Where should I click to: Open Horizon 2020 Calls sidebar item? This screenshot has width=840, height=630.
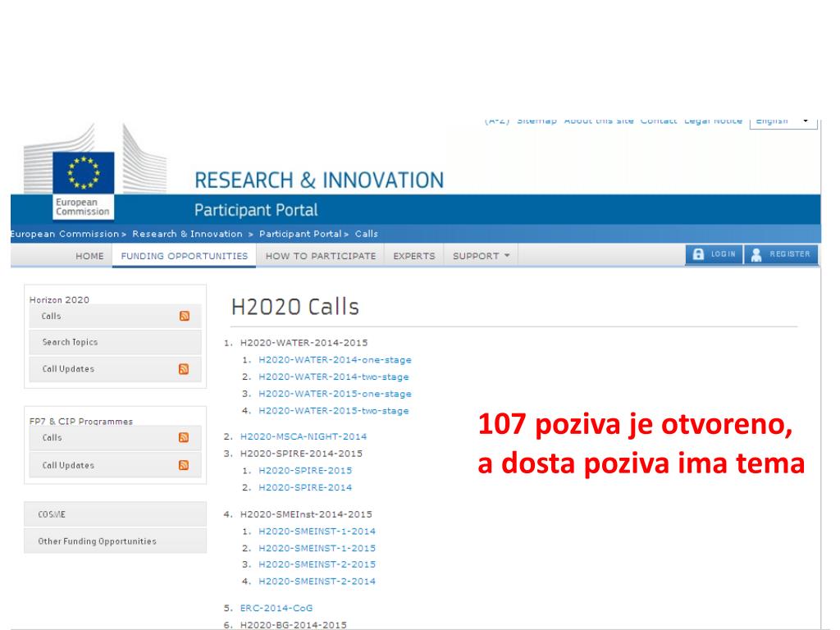[x=115, y=316]
